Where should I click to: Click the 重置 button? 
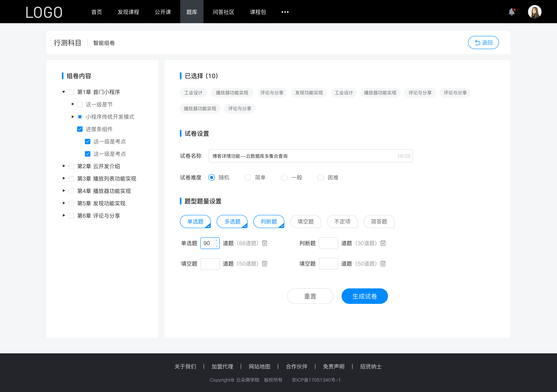pos(310,296)
